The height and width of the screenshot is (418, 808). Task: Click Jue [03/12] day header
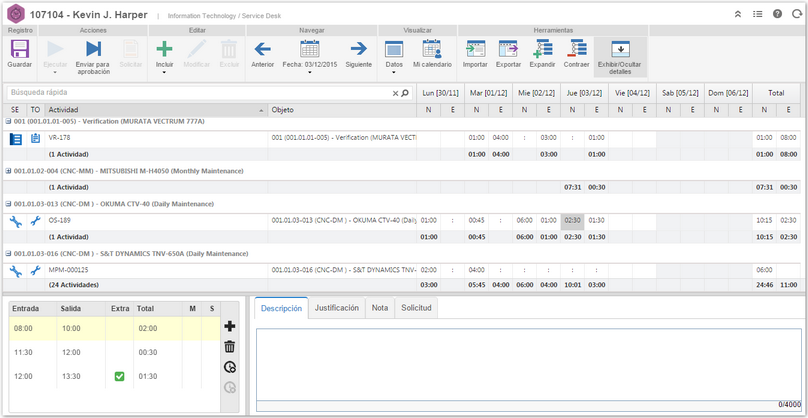click(584, 93)
